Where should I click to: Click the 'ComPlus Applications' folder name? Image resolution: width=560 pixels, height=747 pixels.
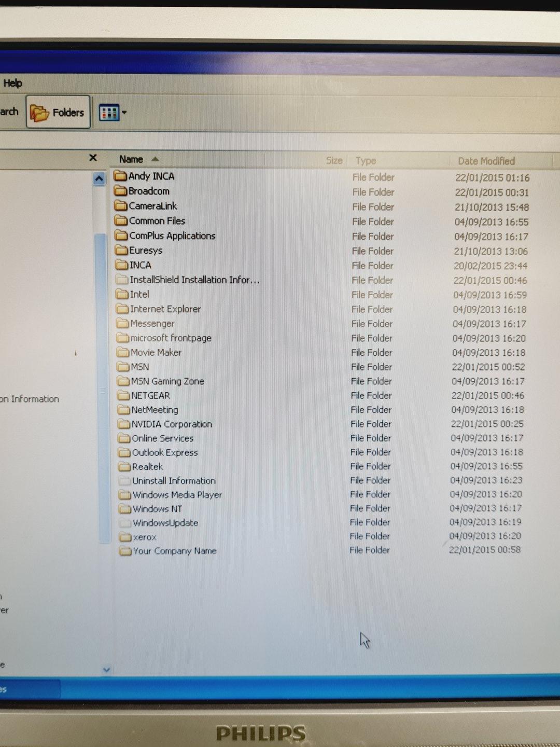pos(172,236)
